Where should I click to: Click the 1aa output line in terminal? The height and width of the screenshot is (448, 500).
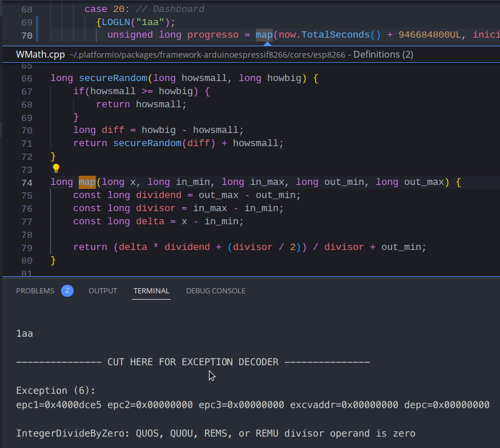click(x=25, y=333)
